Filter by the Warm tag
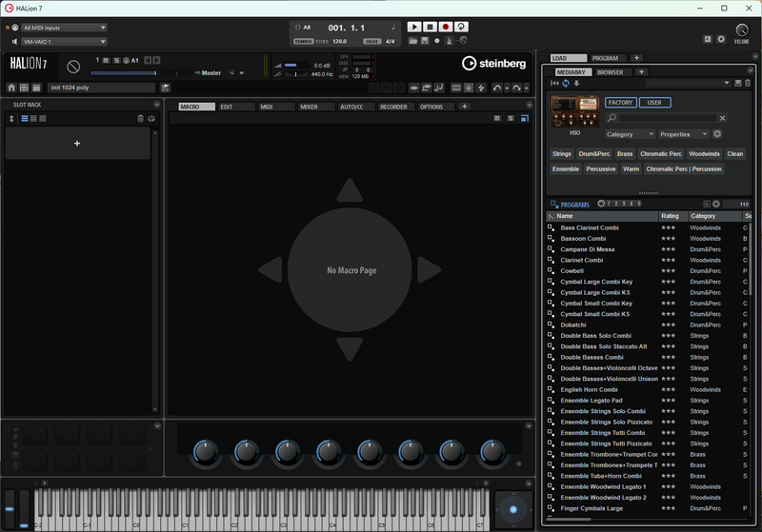 point(631,168)
